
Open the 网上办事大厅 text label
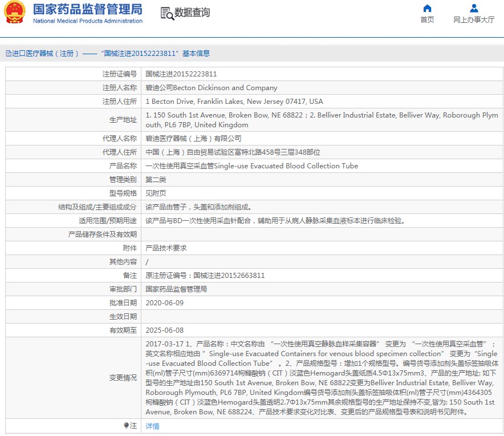click(474, 20)
